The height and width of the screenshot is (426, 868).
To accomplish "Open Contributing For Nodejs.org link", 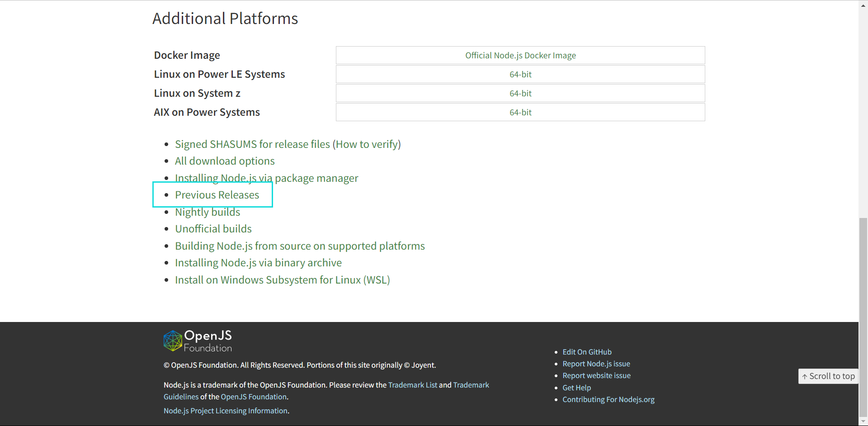I will [609, 399].
